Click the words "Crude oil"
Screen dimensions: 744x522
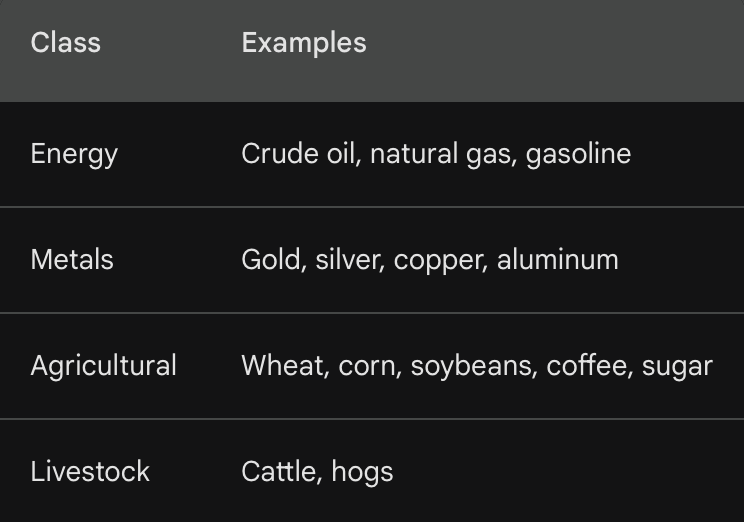298,154
